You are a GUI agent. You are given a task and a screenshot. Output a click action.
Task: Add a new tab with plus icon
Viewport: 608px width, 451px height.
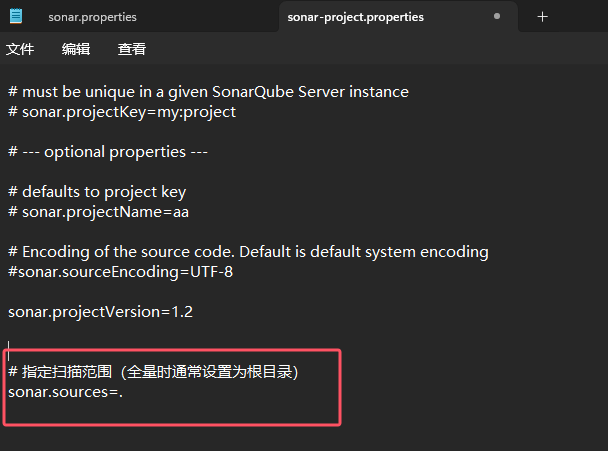(x=542, y=17)
